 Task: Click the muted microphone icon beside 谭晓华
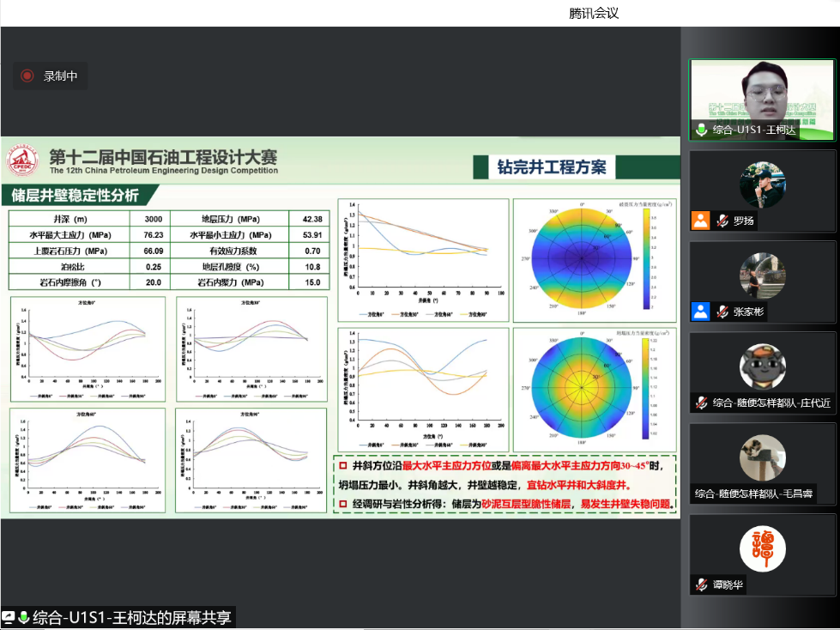(x=701, y=585)
